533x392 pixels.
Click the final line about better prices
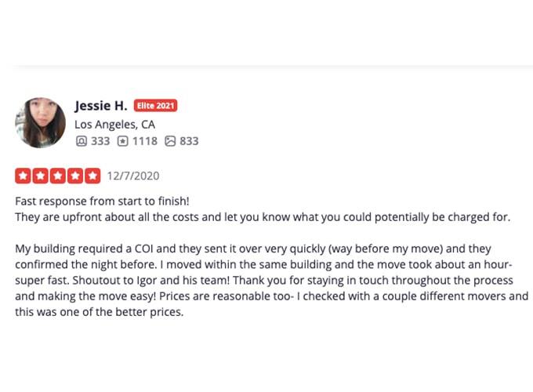[x=100, y=312]
